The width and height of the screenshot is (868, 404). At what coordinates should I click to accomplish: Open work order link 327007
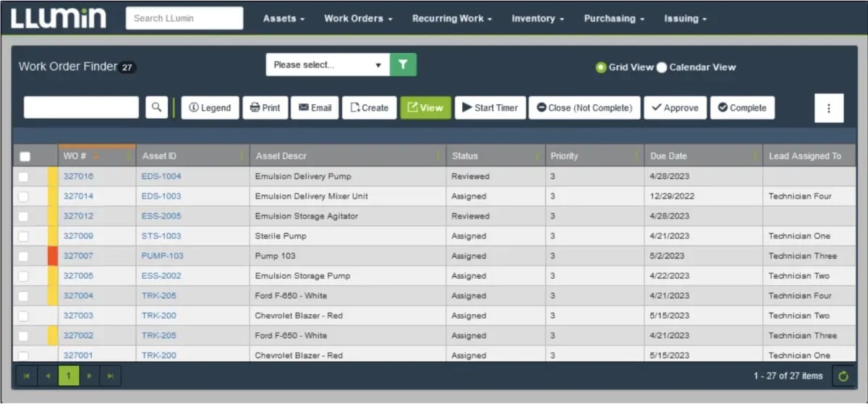coord(78,256)
